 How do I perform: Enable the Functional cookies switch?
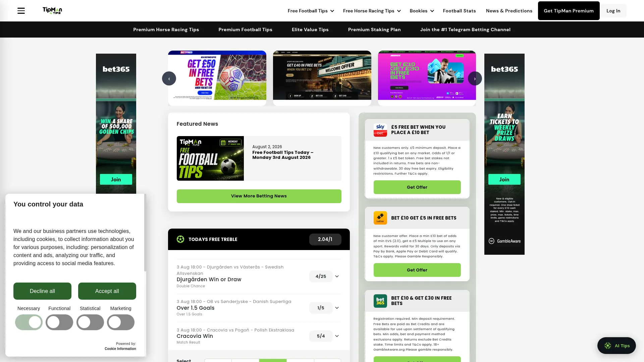coord(59,322)
